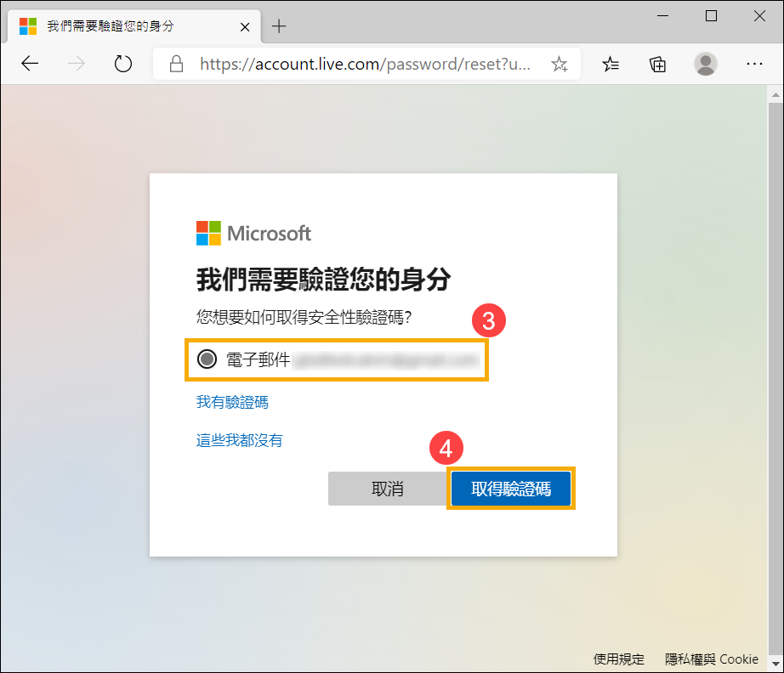Open the 使用規定 footer link
The height and width of the screenshot is (673, 784).
pos(618,659)
